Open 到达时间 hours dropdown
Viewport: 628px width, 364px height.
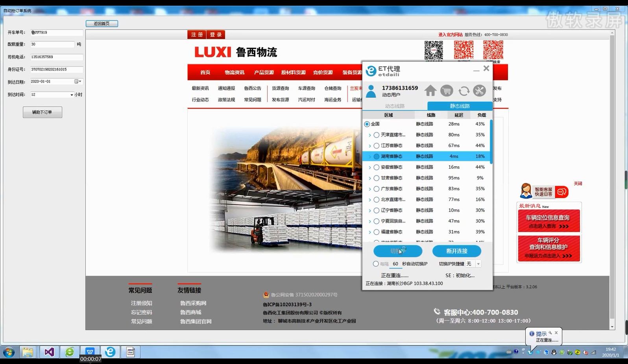click(x=72, y=95)
